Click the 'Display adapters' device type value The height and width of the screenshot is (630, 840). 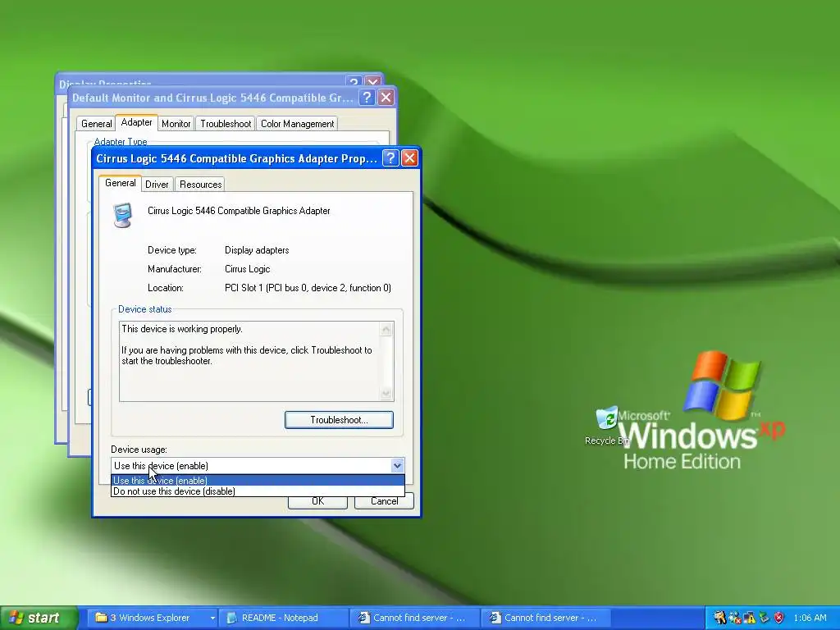click(x=257, y=250)
